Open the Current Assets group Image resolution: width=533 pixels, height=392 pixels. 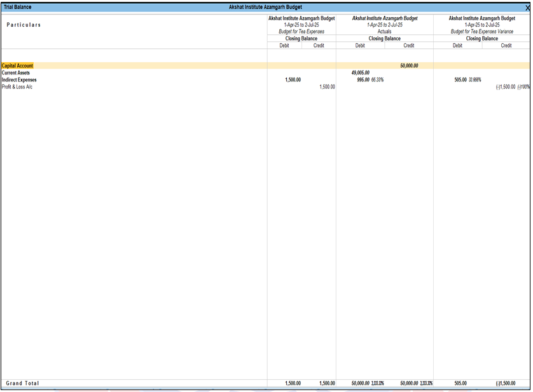pyautogui.click(x=15, y=73)
